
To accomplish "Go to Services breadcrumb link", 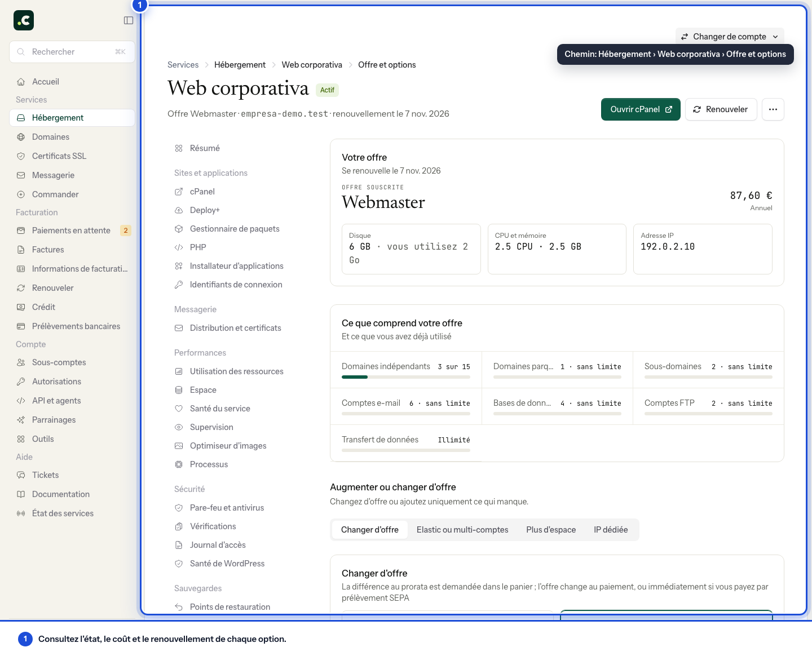I will (183, 65).
